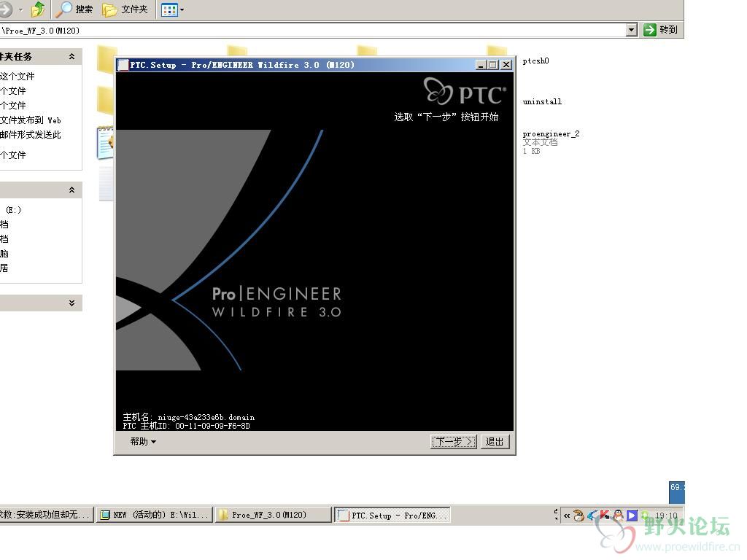The image size is (747, 560).
Task: Switch to NEW (活动的) taskbar window
Action: click(x=155, y=515)
